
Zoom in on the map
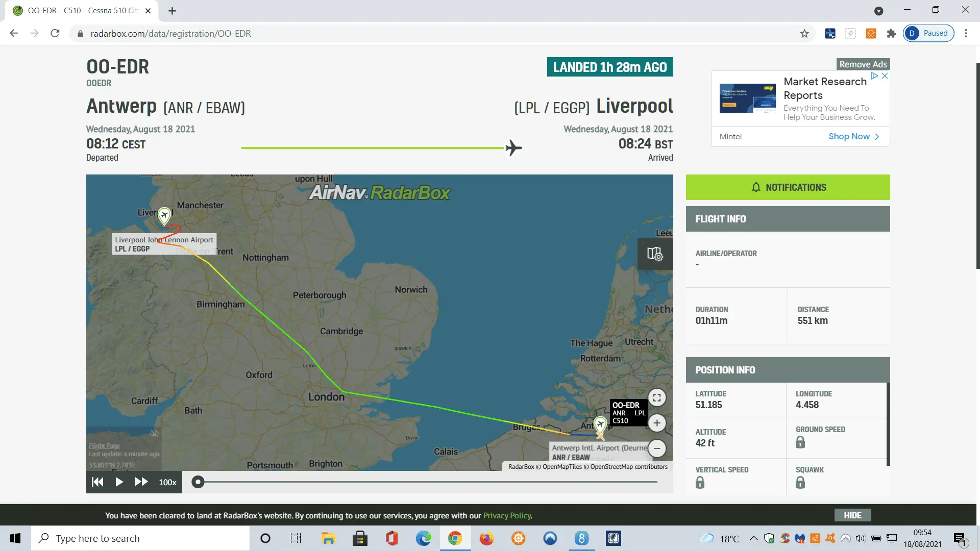coord(657,423)
